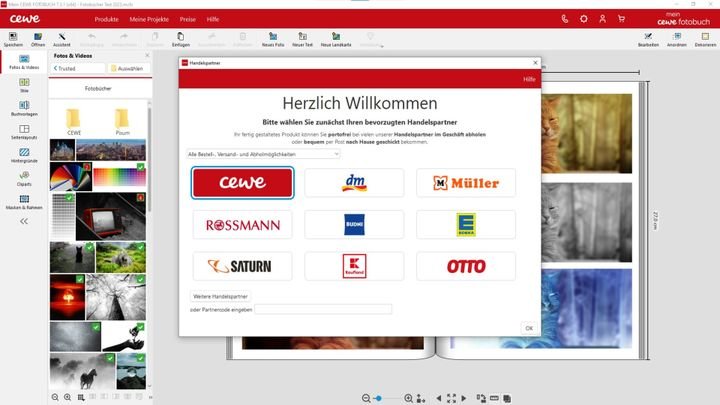Open the Anordnen arrange panel

676,39
